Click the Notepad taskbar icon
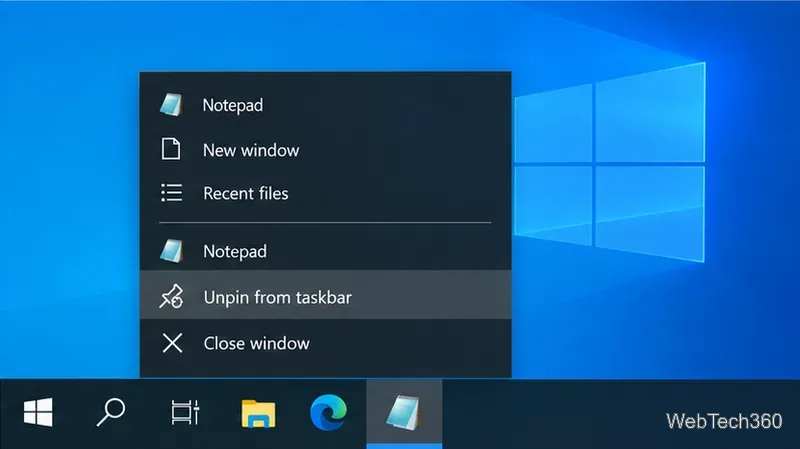Viewport: 800px width, 449px height. click(404, 413)
